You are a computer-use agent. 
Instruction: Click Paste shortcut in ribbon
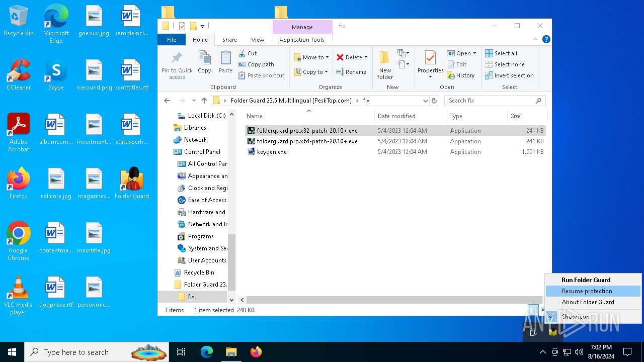(261, 75)
